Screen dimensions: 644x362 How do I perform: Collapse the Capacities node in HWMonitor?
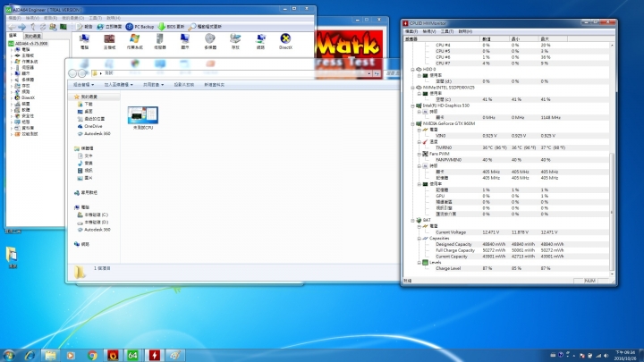pos(419,239)
